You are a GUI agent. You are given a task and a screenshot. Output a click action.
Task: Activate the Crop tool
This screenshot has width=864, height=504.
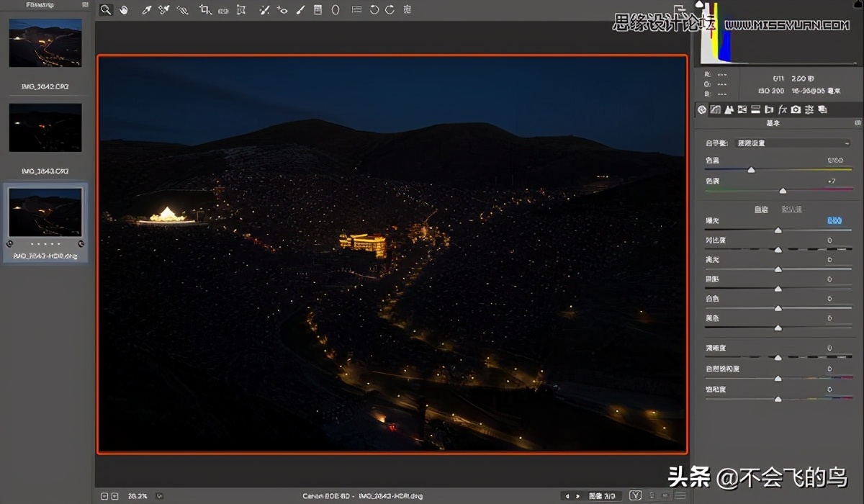click(x=206, y=9)
